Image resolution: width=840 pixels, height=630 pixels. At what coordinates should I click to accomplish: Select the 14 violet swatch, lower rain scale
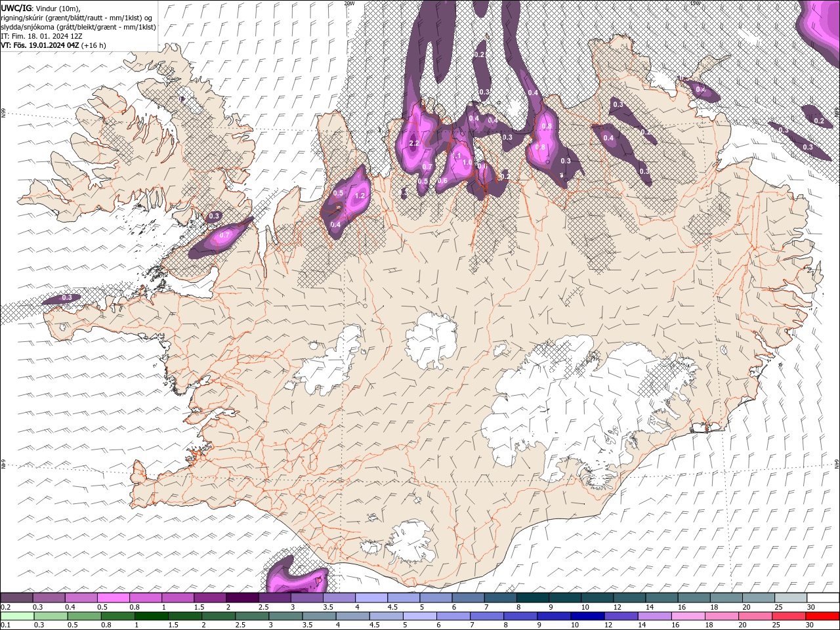(655, 616)
